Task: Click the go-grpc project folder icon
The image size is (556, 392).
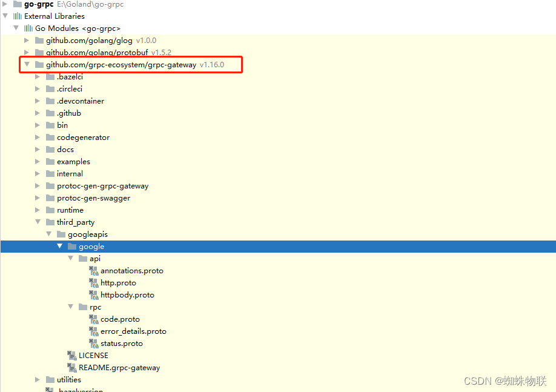Action: coord(18,4)
